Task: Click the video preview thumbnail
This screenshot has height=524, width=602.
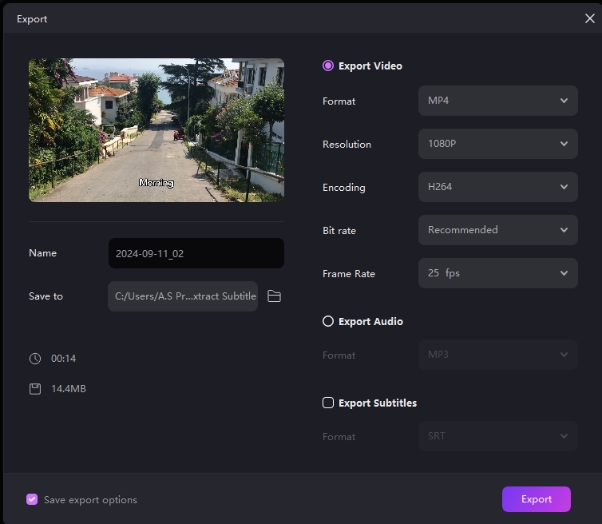Action: tap(156, 130)
